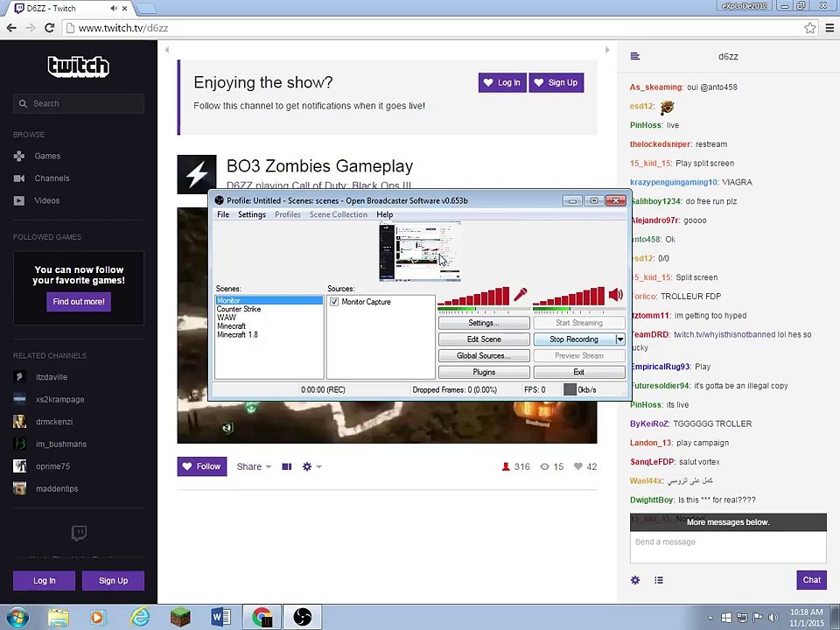Focus the sidebar Search field
The height and width of the screenshot is (630, 840).
(79, 104)
